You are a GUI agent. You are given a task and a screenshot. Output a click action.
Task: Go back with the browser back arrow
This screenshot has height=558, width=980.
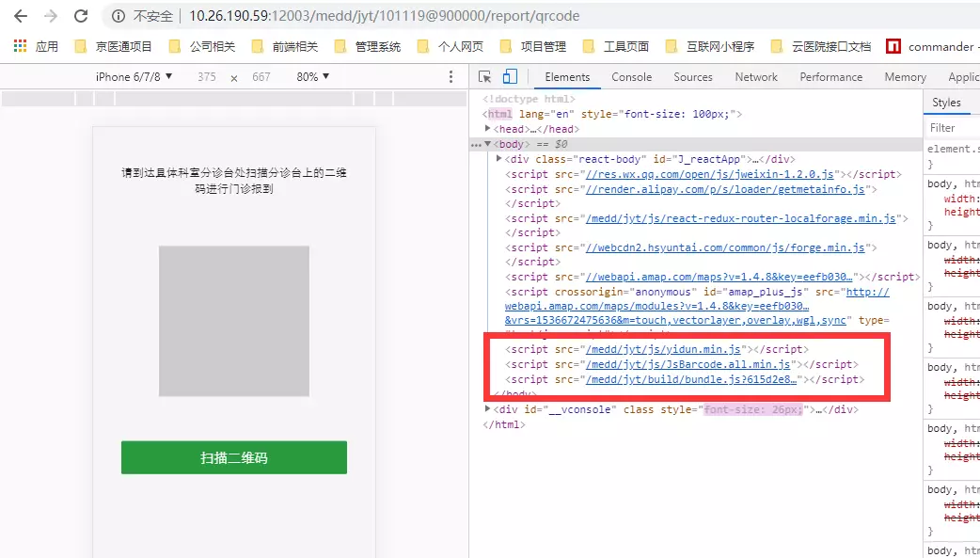[21, 16]
